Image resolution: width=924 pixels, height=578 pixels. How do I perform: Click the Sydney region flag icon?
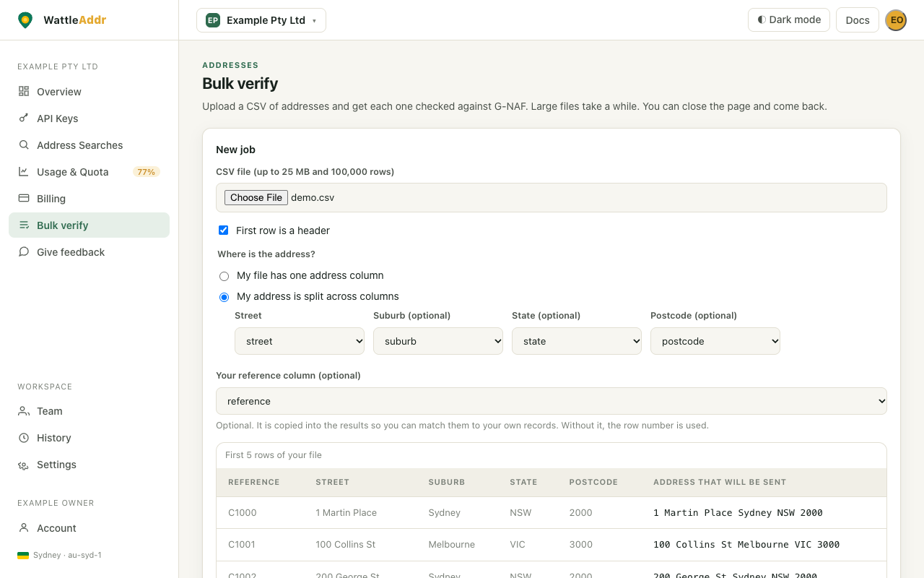[x=23, y=556]
